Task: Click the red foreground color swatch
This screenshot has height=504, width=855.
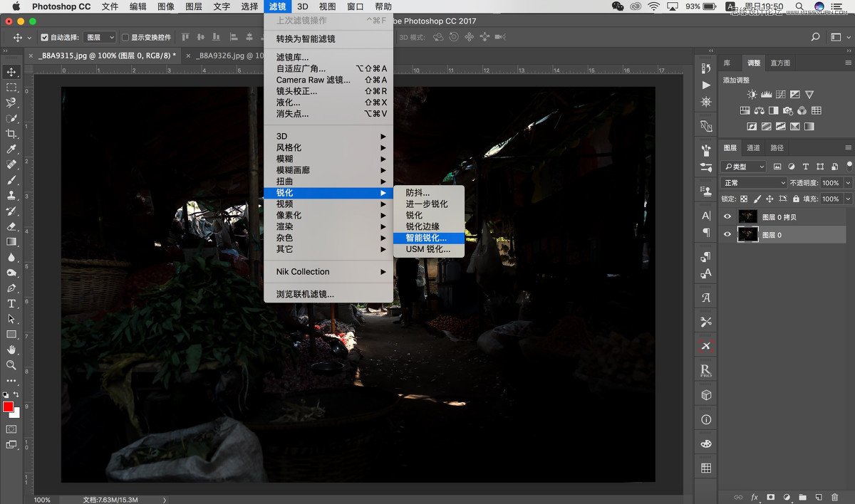Action: click(x=8, y=406)
